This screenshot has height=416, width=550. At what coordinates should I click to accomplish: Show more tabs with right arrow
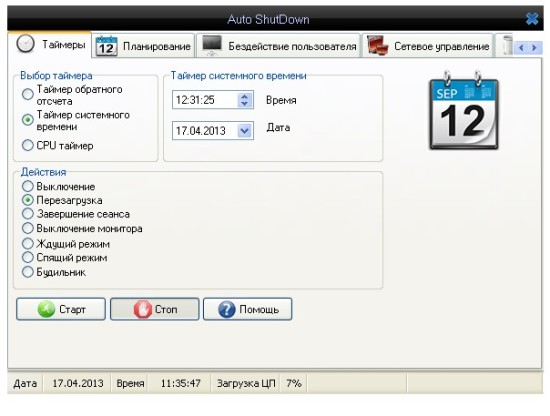pyautogui.click(x=534, y=48)
